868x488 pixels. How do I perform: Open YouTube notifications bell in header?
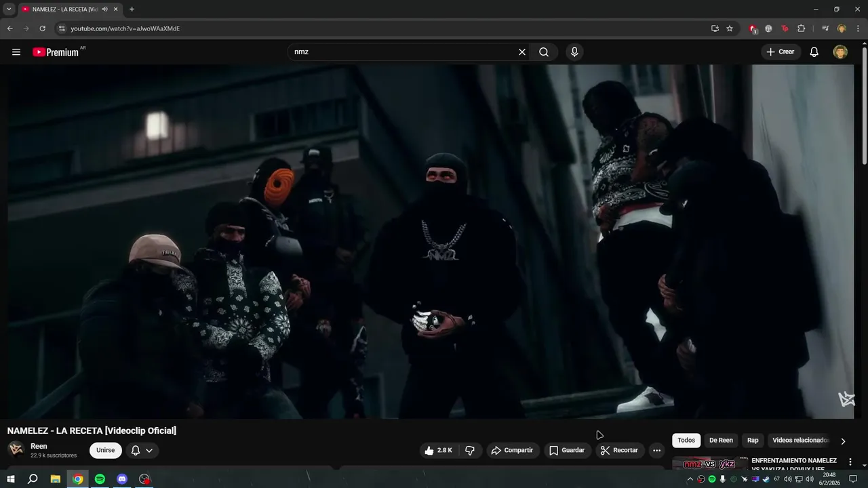point(814,52)
